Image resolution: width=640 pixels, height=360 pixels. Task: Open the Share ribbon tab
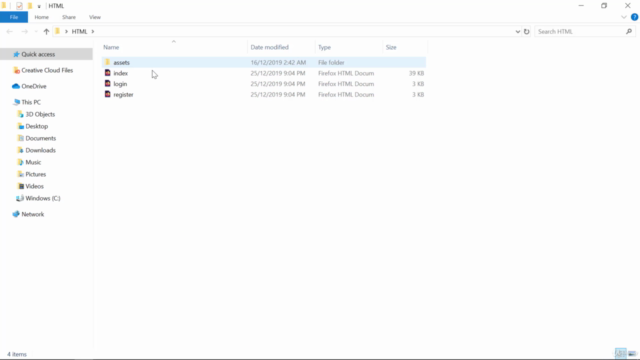click(69, 17)
